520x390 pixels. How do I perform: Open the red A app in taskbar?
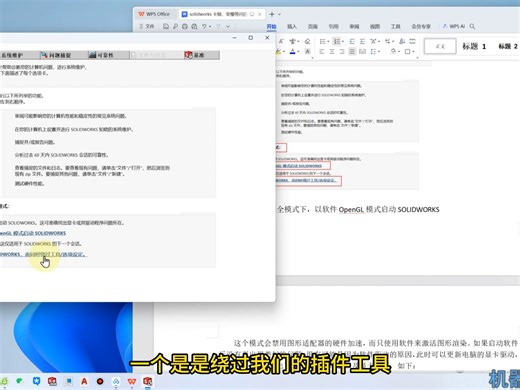pyautogui.click(x=84, y=381)
